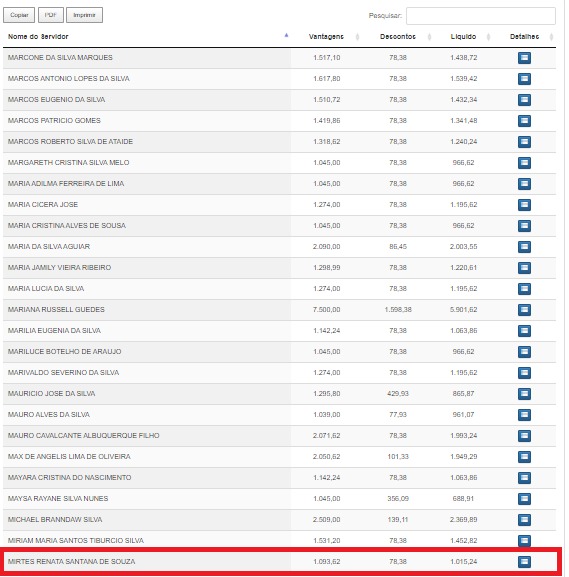This screenshot has width=569, height=577.
Task: Sort table by Vantagens column
Action: [326, 36]
